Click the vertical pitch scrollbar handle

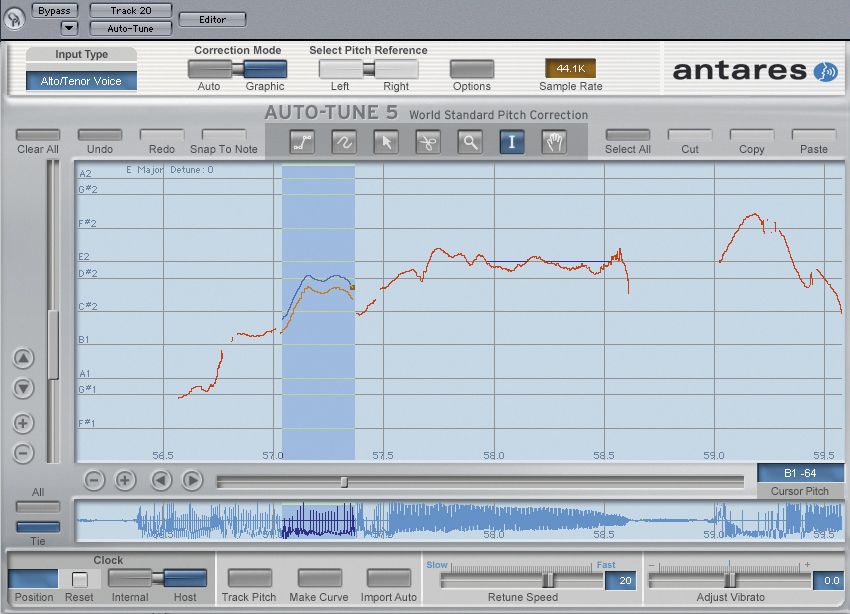click(53, 345)
